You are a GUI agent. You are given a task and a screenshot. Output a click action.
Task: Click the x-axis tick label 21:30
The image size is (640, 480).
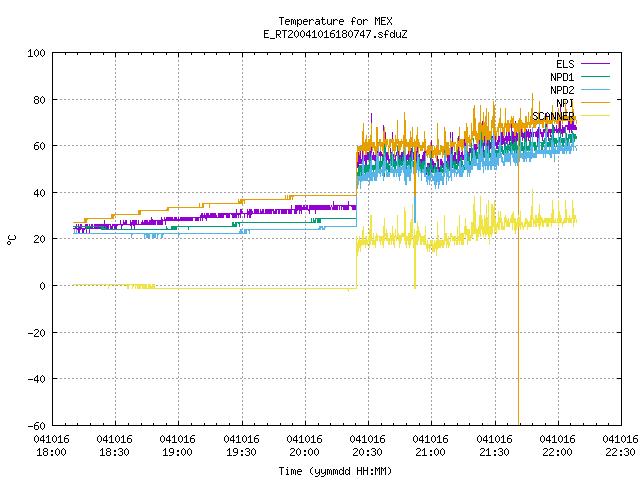[x=494, y=452]
